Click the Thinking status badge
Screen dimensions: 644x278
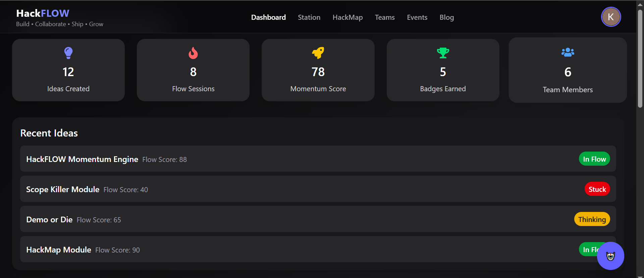(592, 219)
